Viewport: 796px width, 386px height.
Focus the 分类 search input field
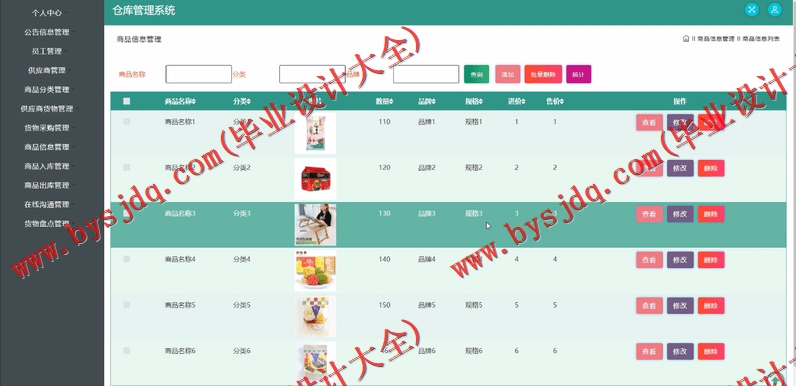(312, 74)
